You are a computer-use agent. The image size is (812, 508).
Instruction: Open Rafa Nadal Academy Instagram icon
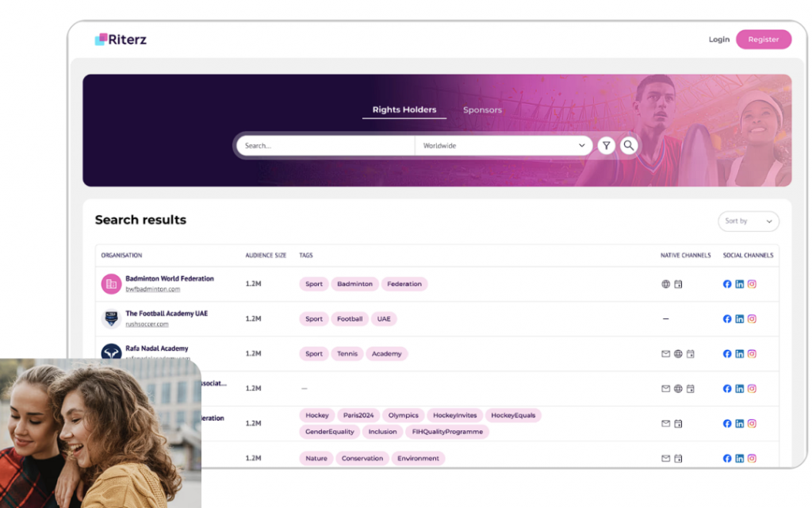[x=752, y=354]
